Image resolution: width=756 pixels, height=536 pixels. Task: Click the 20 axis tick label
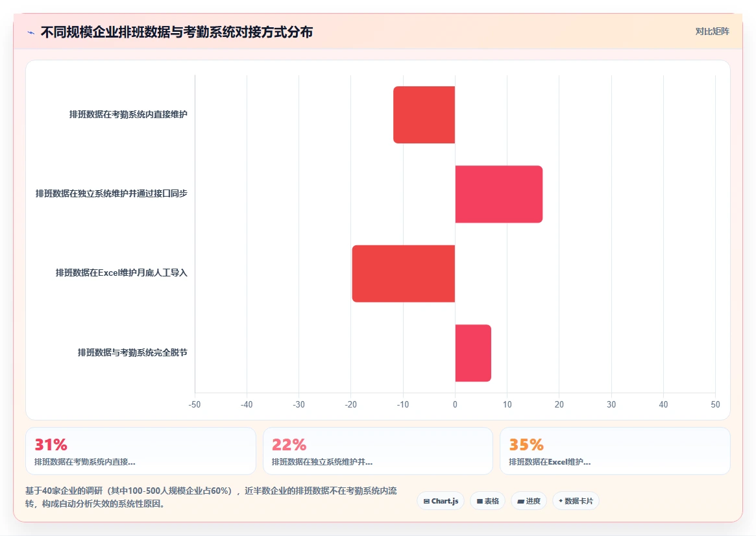[x=559, y=404]
